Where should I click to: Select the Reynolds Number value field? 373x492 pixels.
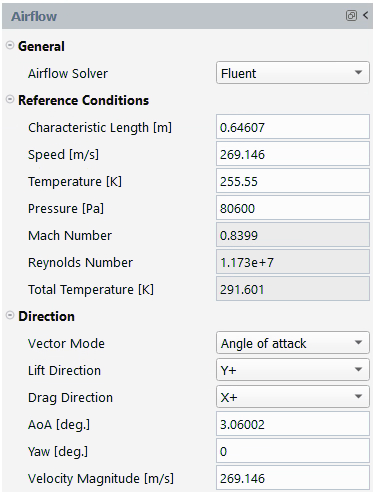(293, 262)
